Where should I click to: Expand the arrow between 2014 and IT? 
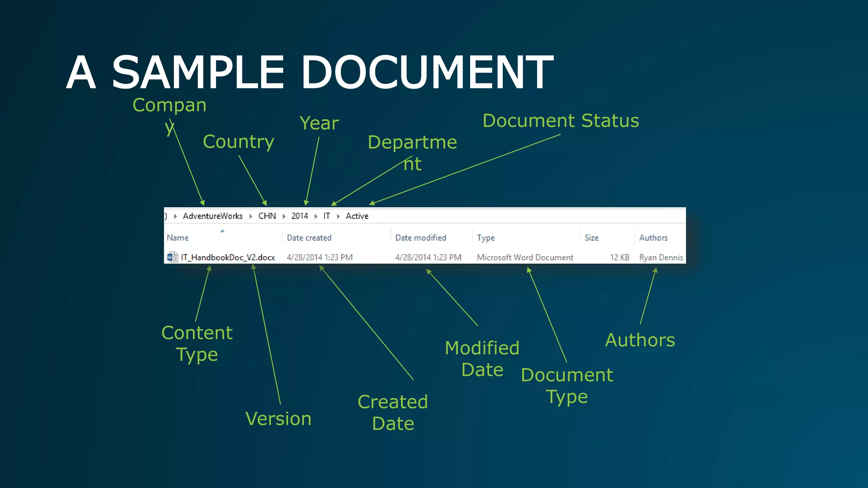316,216
